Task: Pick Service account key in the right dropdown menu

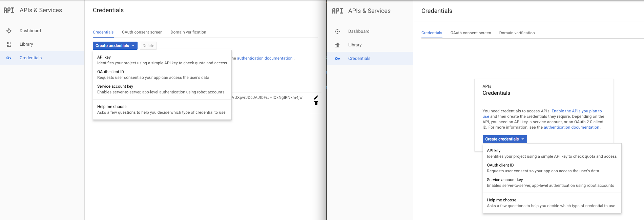Action: pyautogui.click(x=552, y=182)
